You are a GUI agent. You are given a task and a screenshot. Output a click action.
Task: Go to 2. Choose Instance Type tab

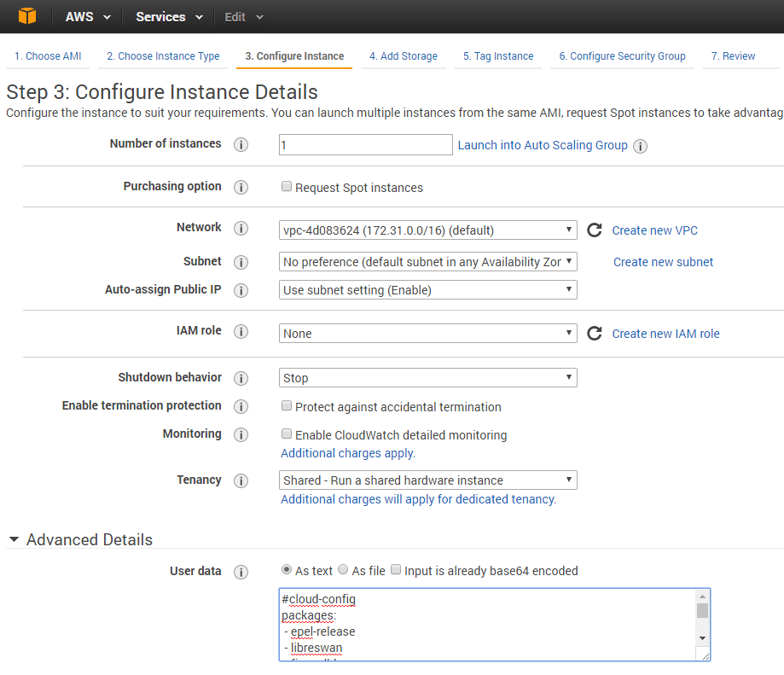(x=163, y=56)
